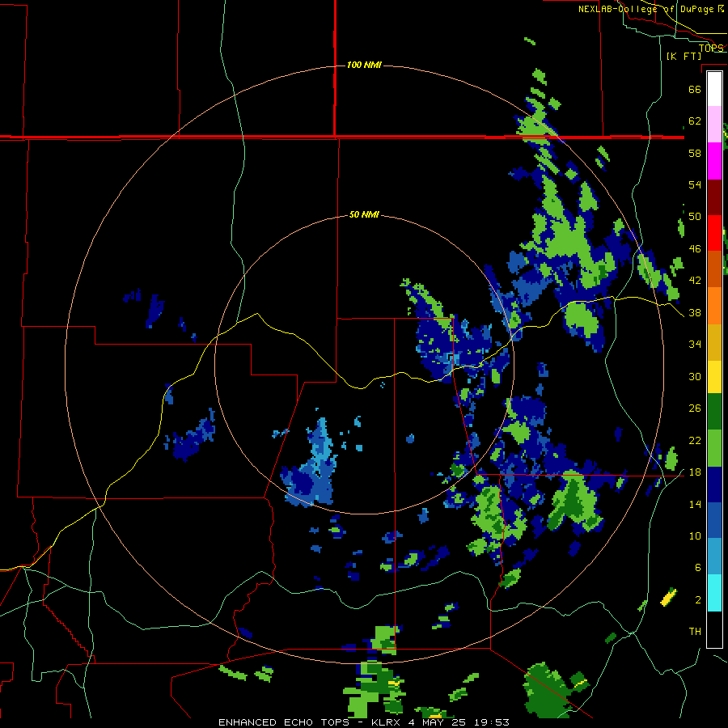The image size is (728, 728).
Task: Click the 10 legend value
Action: click(695, 535)
